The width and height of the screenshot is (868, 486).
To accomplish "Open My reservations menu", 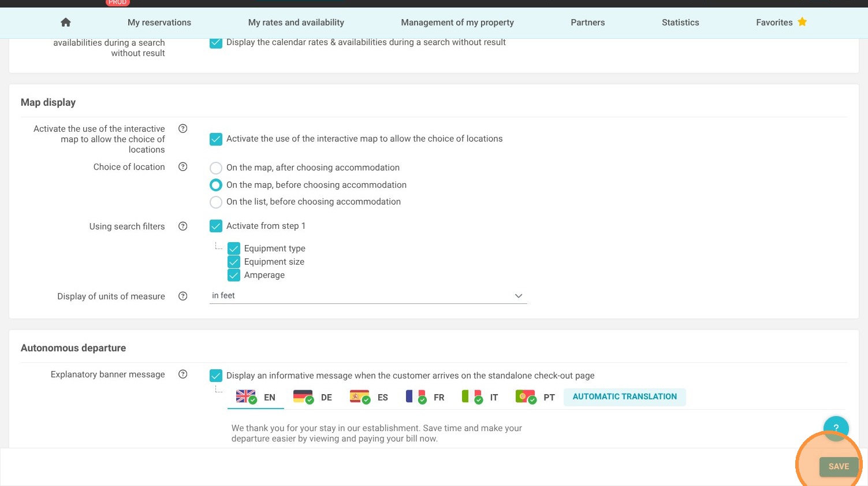I will click(x=159, y=23).
